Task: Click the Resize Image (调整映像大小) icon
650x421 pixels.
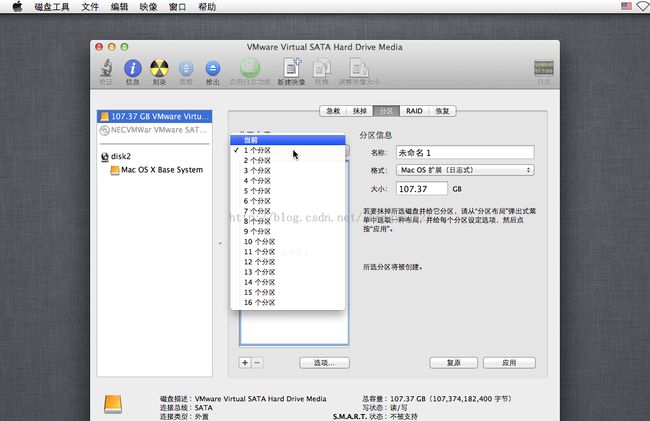Action: point(359,68)
